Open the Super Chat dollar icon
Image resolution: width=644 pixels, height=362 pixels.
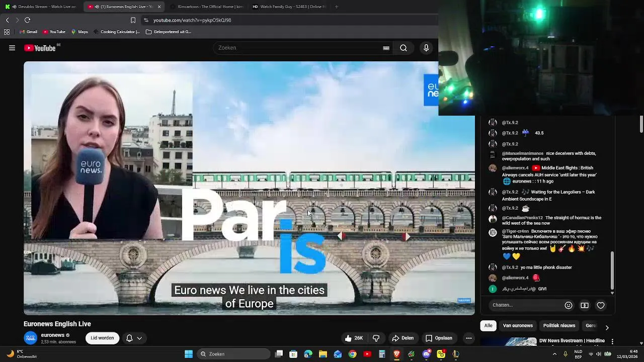(x=585, y=305)
